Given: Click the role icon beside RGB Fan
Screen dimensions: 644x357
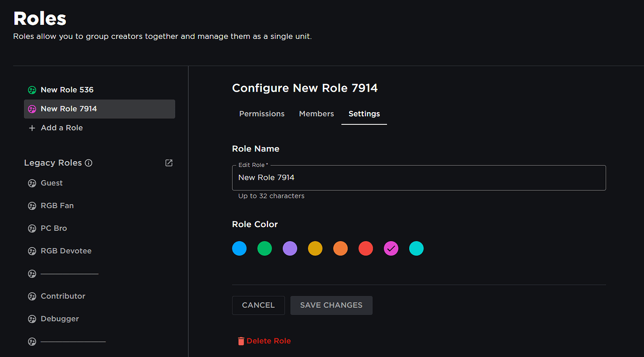Looking at the screenshot, I should tap(32, 206).
